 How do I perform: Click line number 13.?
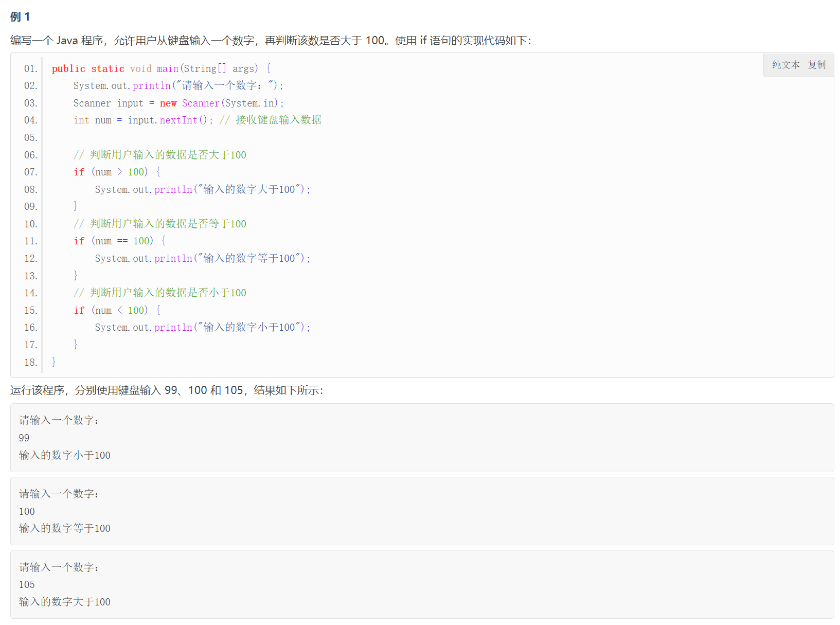[31, 276]
